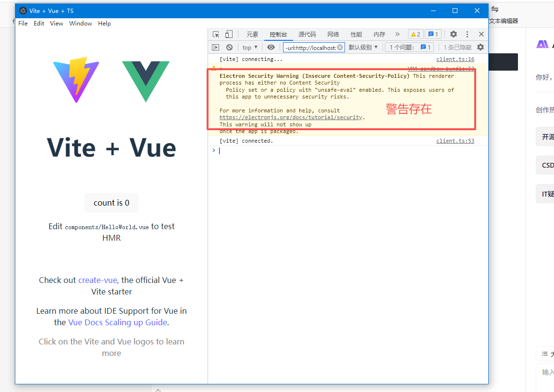Screen dimensions: 554x392
Task: Close the DevTools panel
Action: pos(481,34)
